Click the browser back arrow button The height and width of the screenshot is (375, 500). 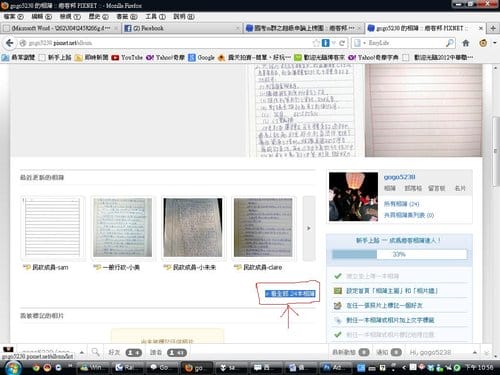click(10, 43)
